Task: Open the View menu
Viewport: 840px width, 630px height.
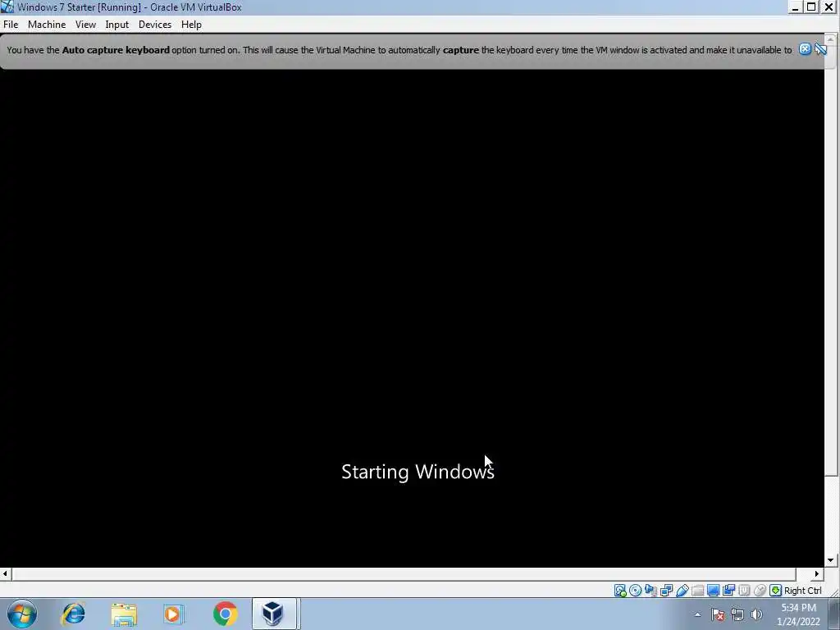Action: coord(85,25)
